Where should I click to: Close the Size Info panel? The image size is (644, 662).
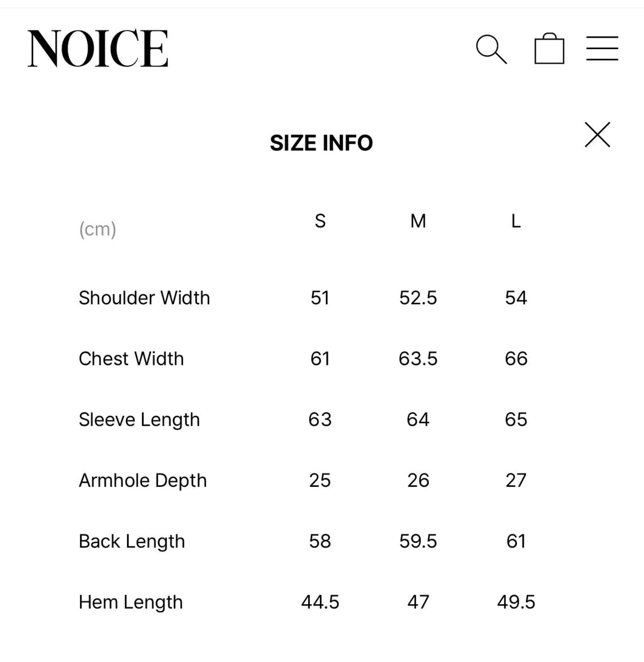click(597, 135)
